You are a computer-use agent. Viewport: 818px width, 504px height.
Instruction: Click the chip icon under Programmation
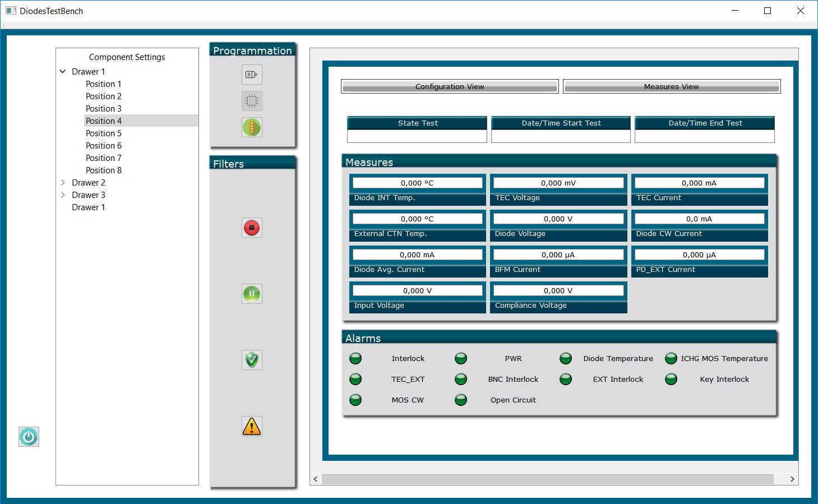click(252, 101)
